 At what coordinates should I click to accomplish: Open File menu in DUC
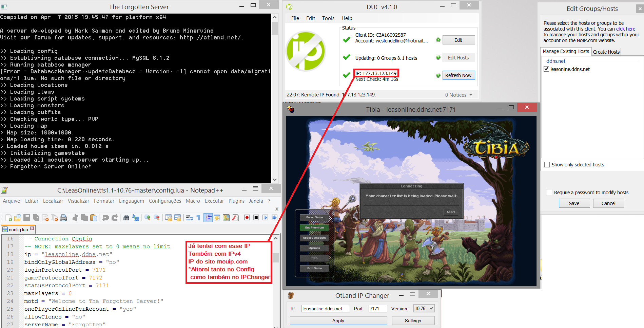coord(295,18)
